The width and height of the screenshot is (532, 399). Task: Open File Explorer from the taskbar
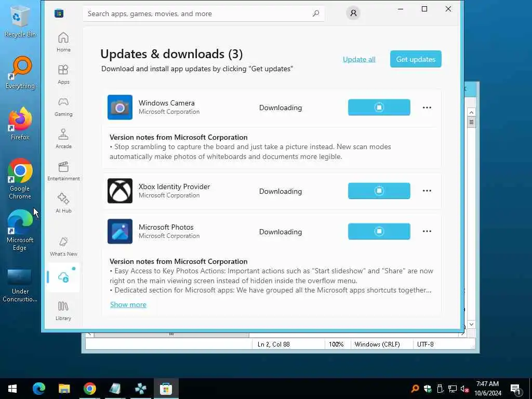pos(64,389)
